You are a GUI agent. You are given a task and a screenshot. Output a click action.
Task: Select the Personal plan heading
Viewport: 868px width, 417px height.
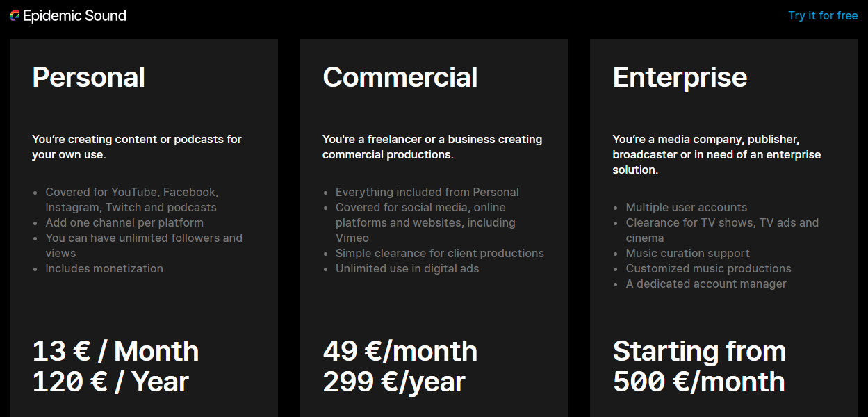click(89, 77)
